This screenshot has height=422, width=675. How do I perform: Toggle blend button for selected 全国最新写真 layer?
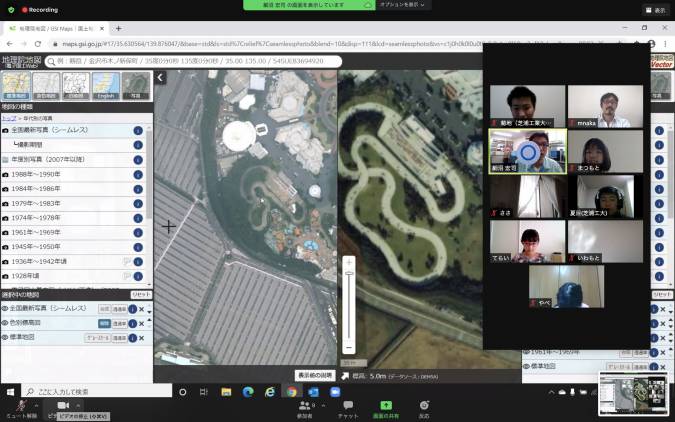pos(104,309)
